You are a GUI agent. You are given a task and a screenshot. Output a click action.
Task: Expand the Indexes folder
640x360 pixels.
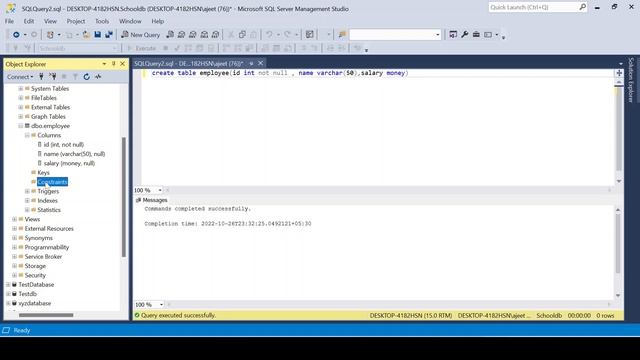(x=27, y=200)
